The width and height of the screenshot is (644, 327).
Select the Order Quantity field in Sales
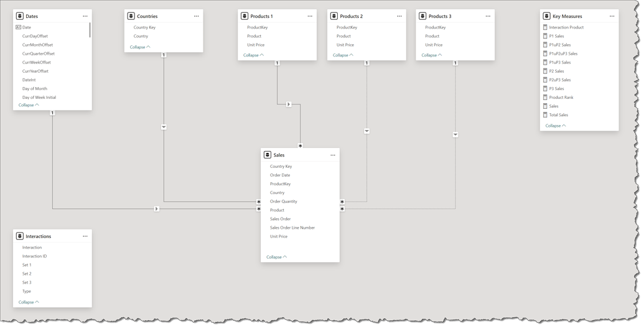click(283, 201)
